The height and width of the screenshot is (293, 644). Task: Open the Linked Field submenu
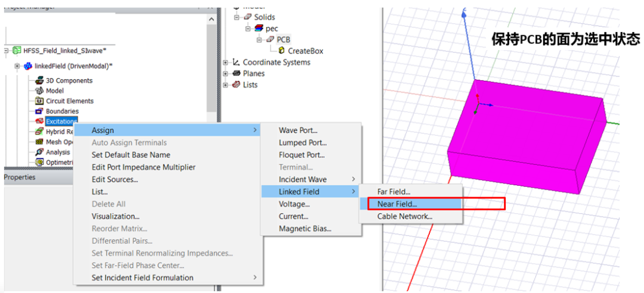coord(311,192)
